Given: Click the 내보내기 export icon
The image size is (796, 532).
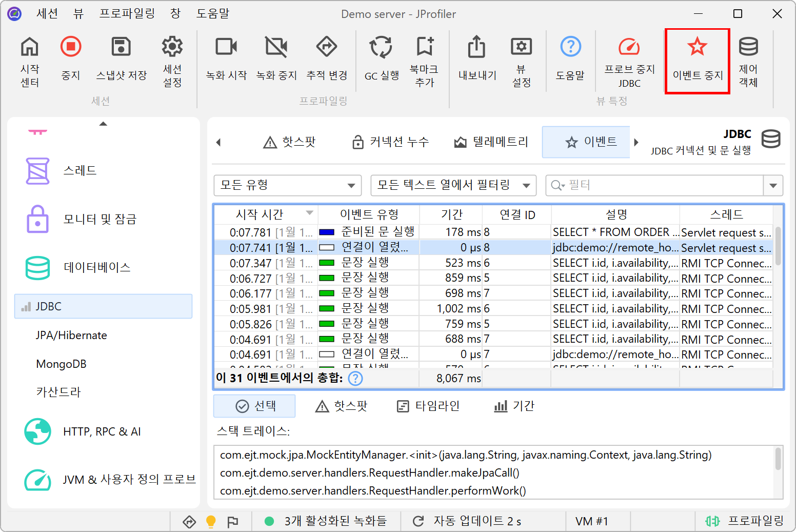Looking at the screenshot, I should click(x=476, y=47).
